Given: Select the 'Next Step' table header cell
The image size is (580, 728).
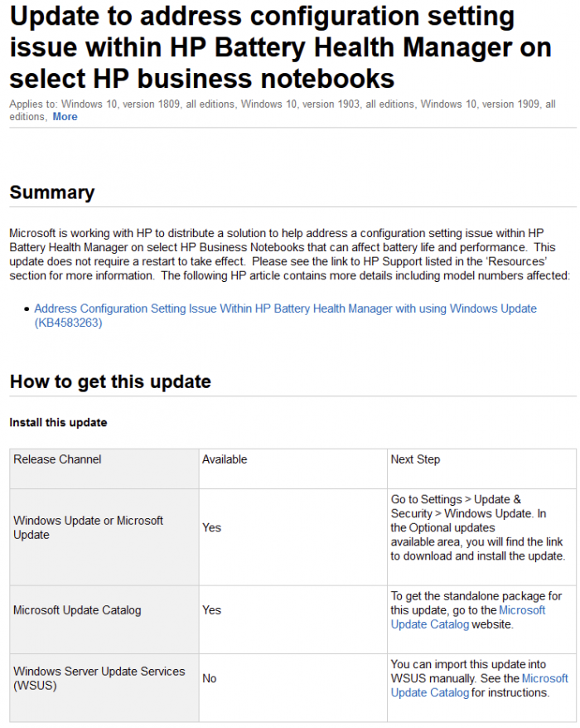Looking at the screenshot, I should coord(415,459).
